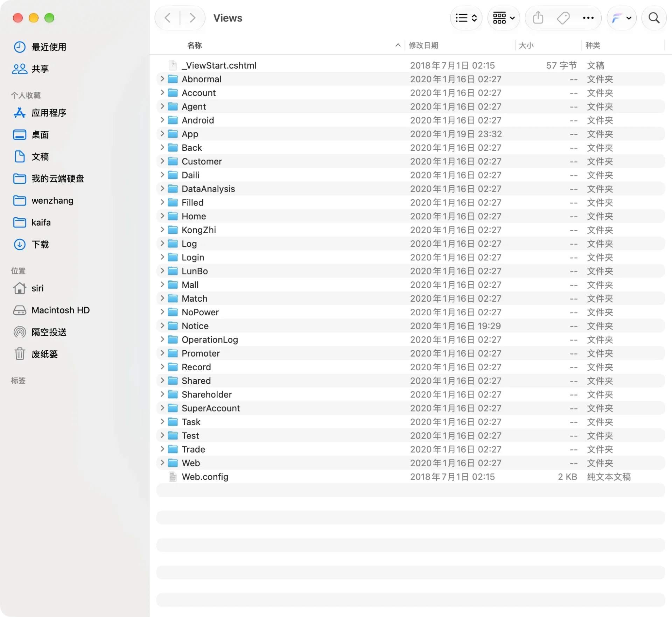Go forward with the right arrow

click(192, 18)
